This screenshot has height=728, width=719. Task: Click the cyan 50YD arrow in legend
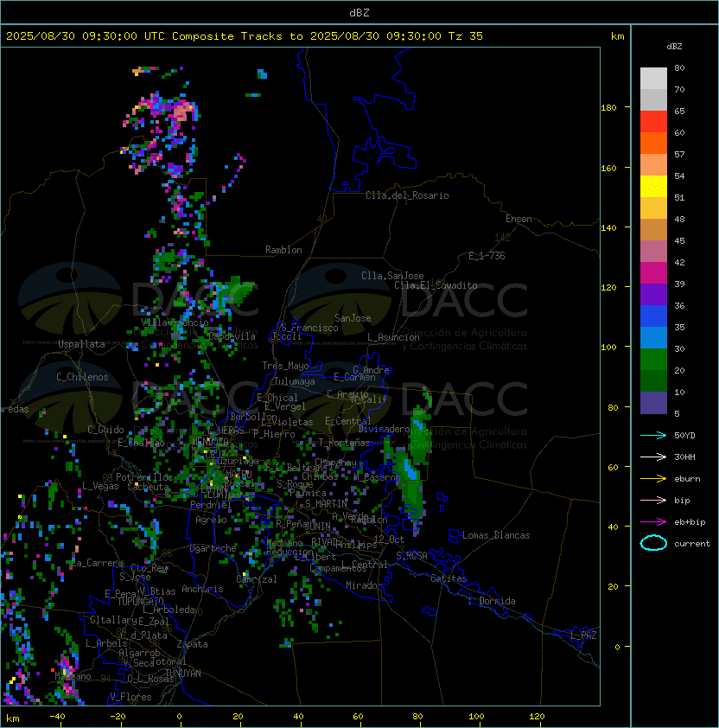653,435
